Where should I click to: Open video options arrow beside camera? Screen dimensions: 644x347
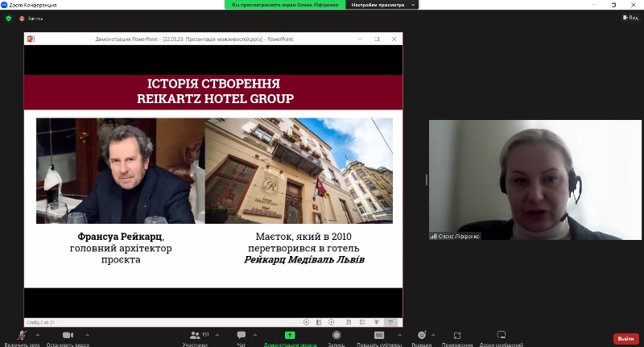point(87,335)
